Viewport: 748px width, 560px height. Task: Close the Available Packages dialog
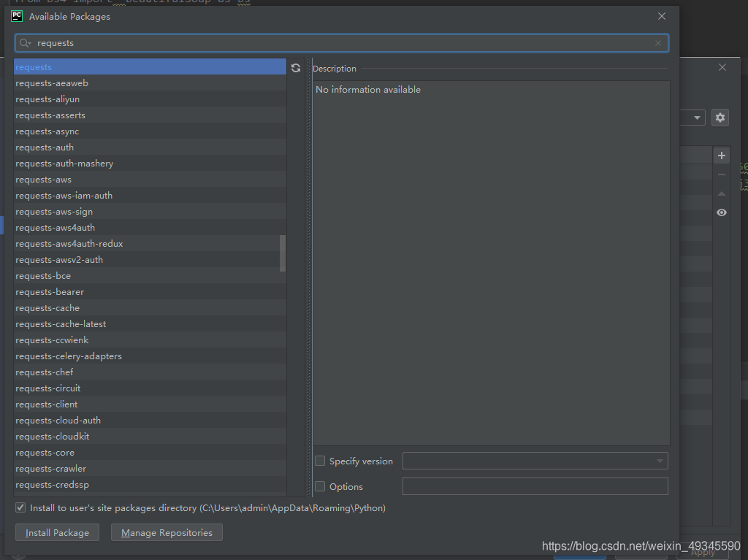tap(662, 16)
